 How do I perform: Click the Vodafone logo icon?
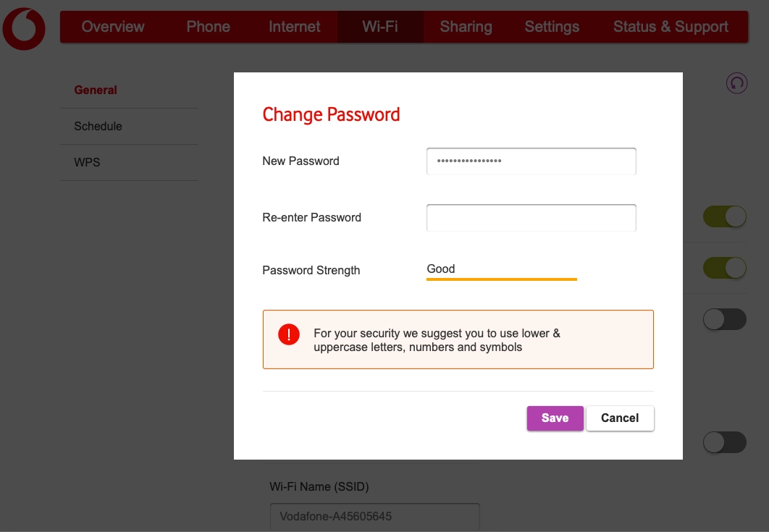tap(24, 28)
